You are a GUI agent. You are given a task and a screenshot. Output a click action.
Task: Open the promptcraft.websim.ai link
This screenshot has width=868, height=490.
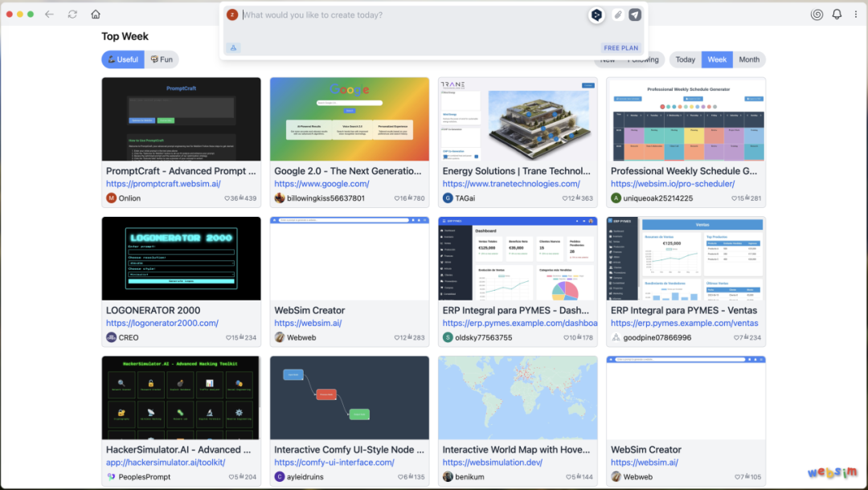click(x=162, y=184)
